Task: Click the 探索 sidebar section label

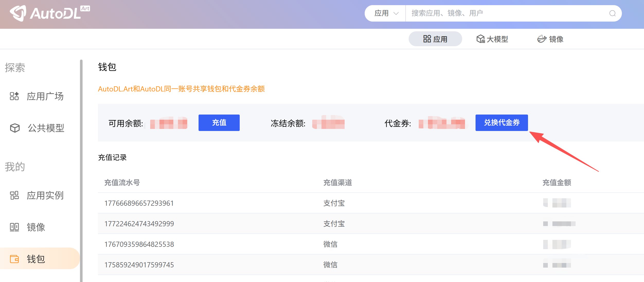Action: click(15, 68)
